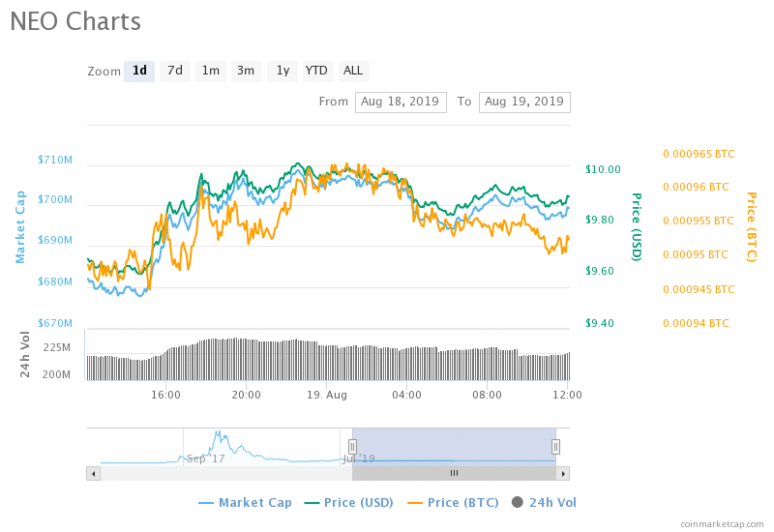Select the 1d zoom range
774x532 pixels.
pos(139,71)
